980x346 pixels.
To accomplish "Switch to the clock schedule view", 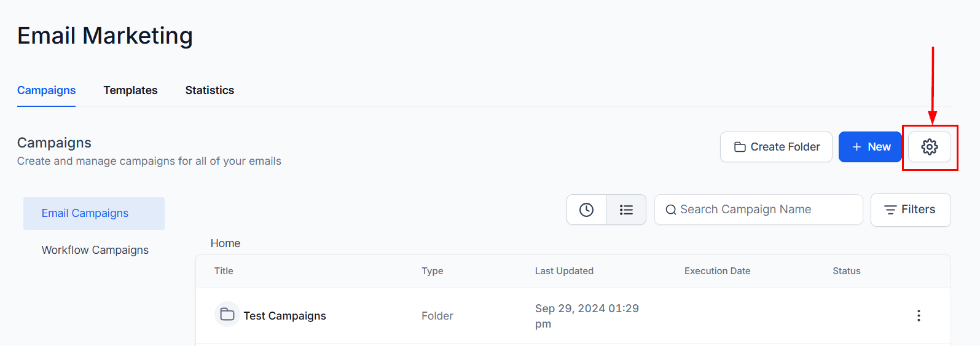I will coord(586,210).
